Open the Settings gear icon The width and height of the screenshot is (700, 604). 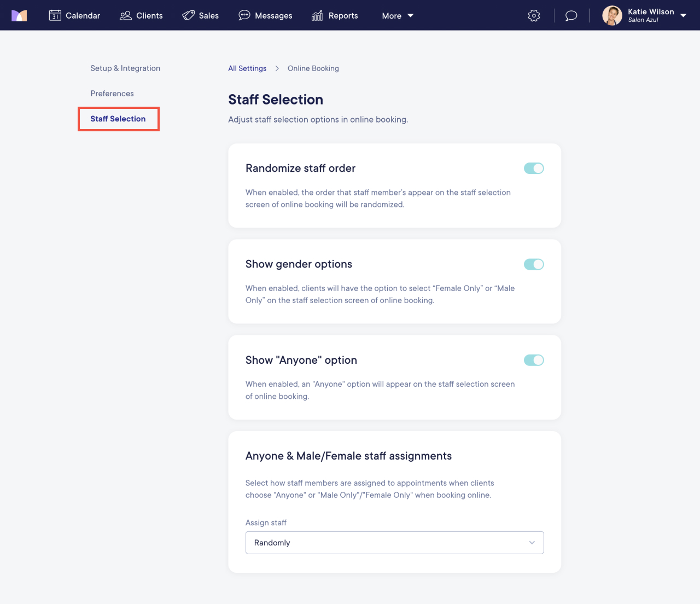534,15
